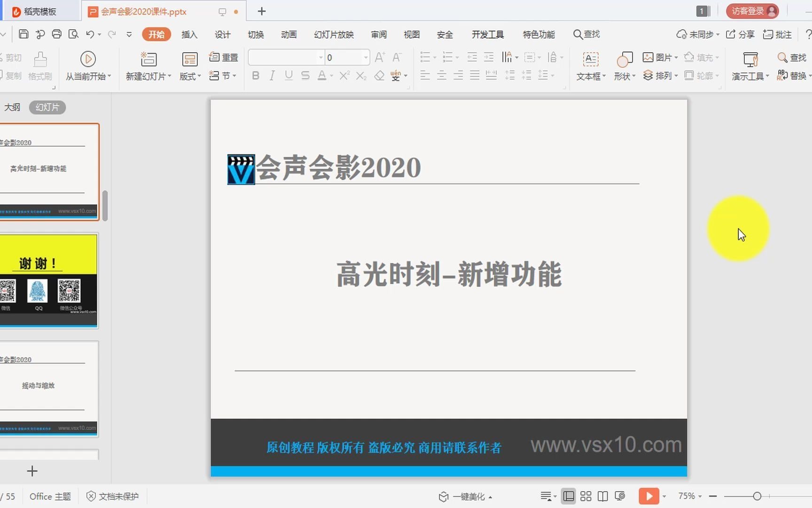
Task: Add new slide plus button in panel
Action: click(x=32, y=471)
